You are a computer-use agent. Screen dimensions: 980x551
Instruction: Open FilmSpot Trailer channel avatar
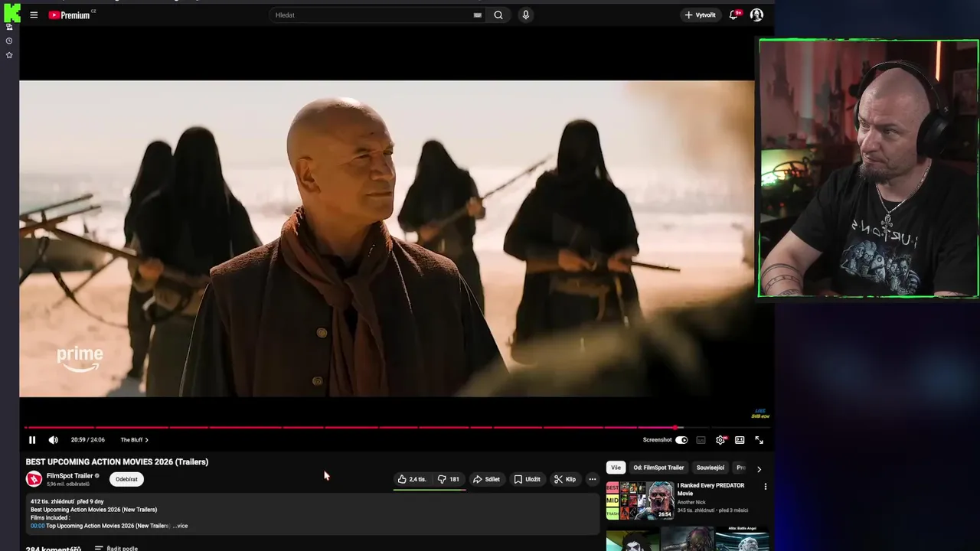coord(34,479)
